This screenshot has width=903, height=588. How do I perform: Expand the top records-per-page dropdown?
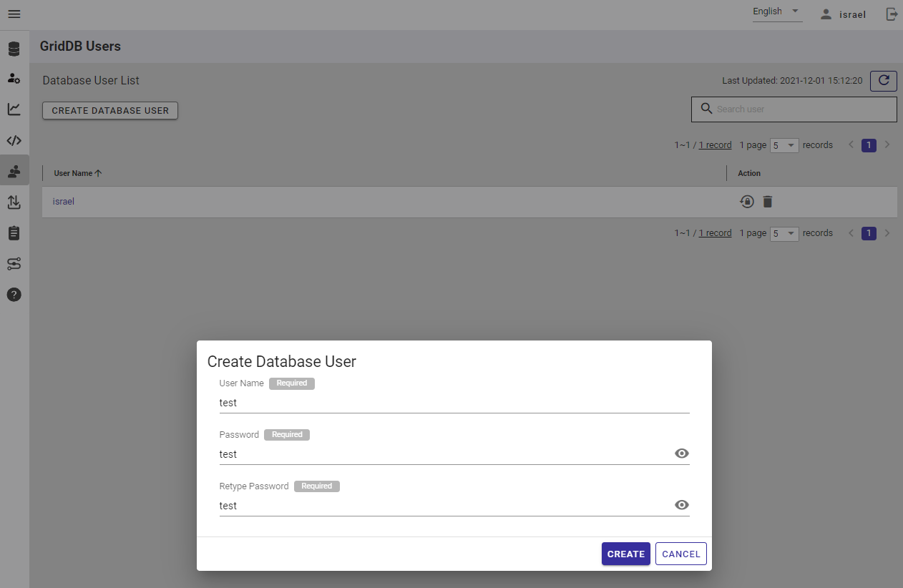pyautogui.click(x=784, y=145)
